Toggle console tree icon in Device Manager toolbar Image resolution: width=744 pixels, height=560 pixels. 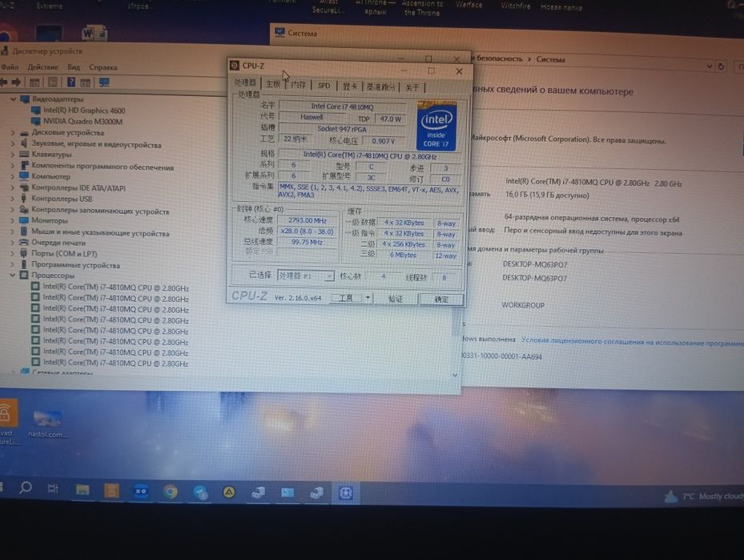34,83
